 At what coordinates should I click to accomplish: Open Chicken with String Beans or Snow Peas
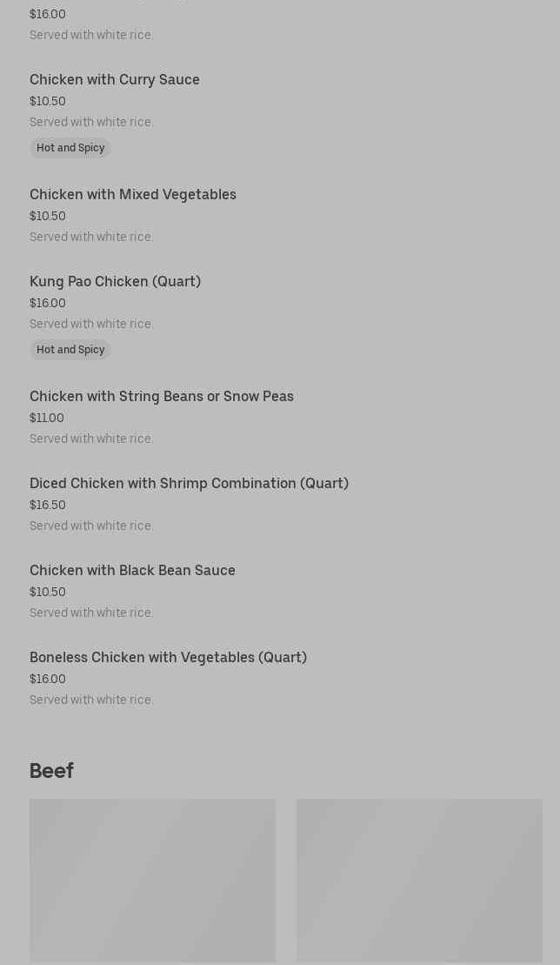162,397
